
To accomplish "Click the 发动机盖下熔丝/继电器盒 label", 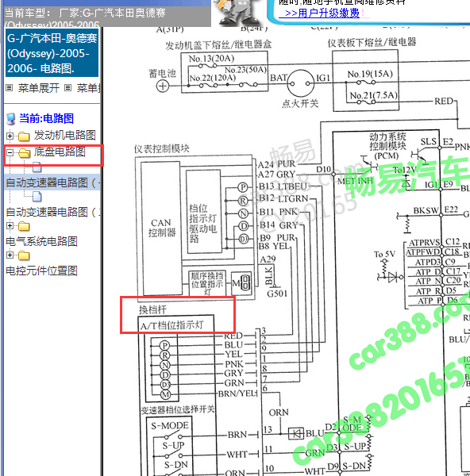I will point(218,45).
